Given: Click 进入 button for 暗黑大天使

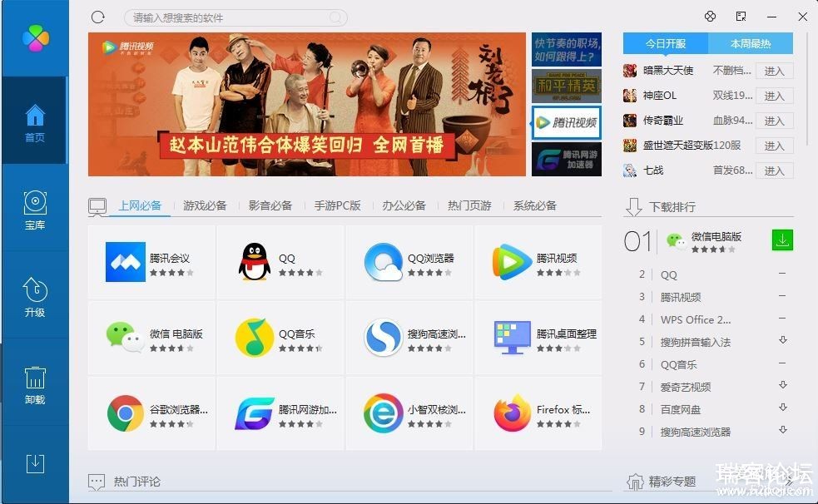Looking at the screenshot, I should [x=774, y=71].
